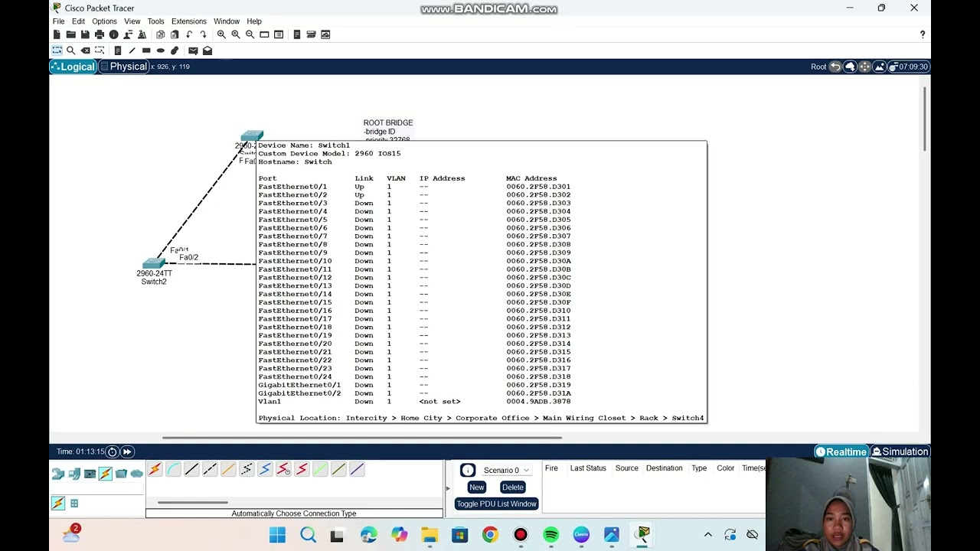Switch to Physical workspace view
The width and height of the screenshot is (980, 551).
tap(122, 67)
